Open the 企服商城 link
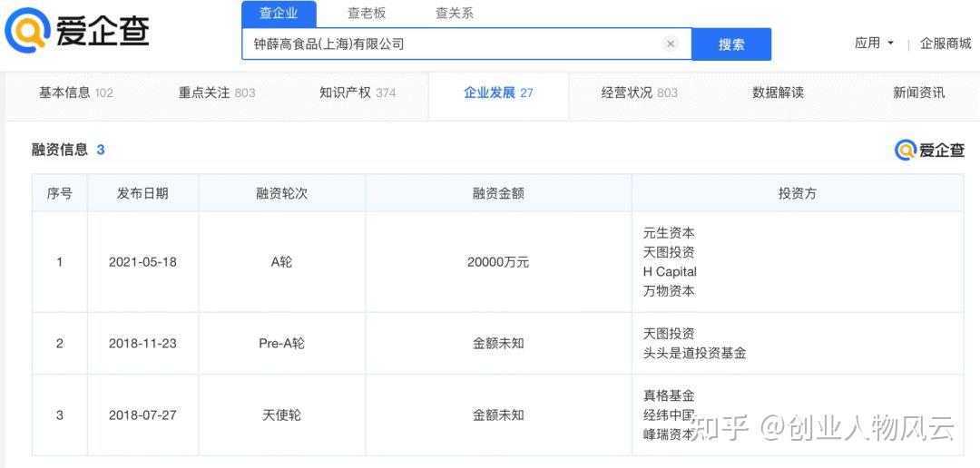 946,44
